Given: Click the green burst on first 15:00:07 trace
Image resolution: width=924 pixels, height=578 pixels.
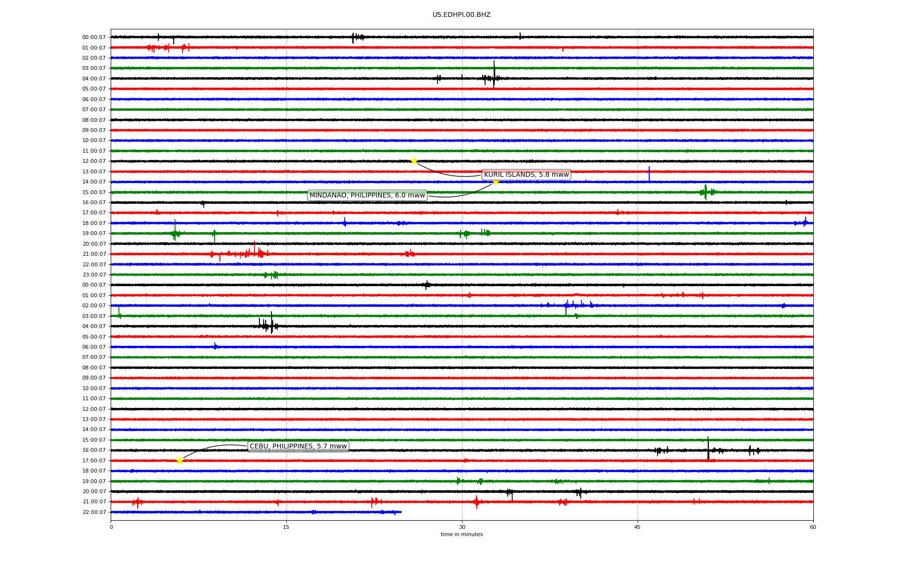Looking at the screenshot, I should [706, 192].
